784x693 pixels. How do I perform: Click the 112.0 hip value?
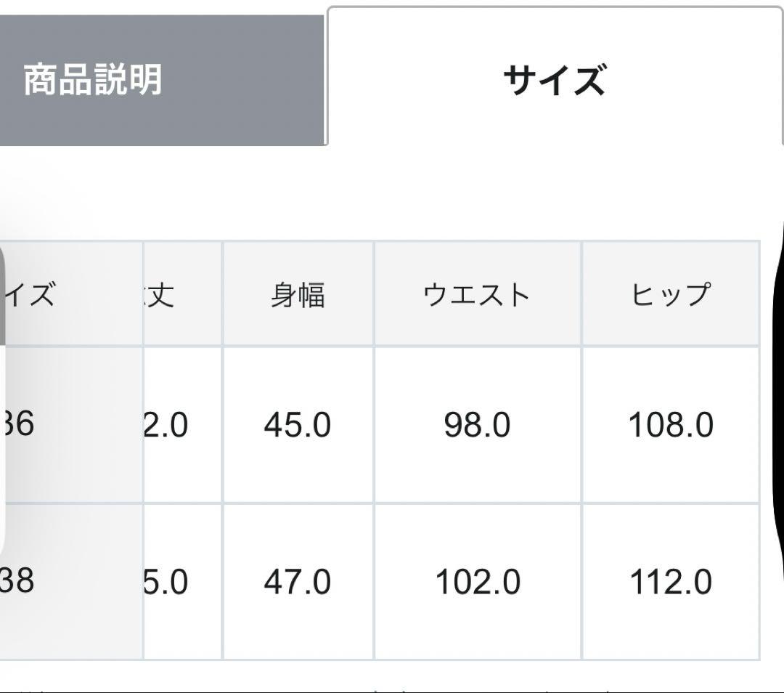coord(671,581)
